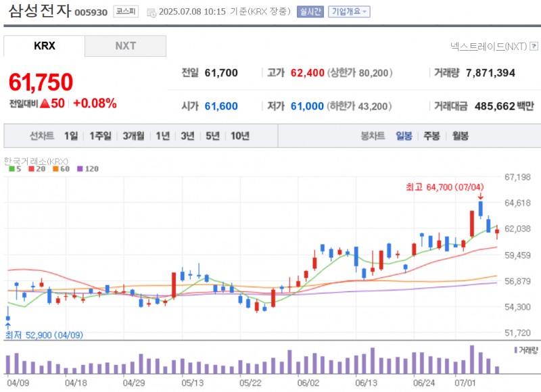This screenshot has width=541, height=392.
Task: Click the stock name 삼성전자 heading
Action: pyautogui.click(x=38, y=11)
